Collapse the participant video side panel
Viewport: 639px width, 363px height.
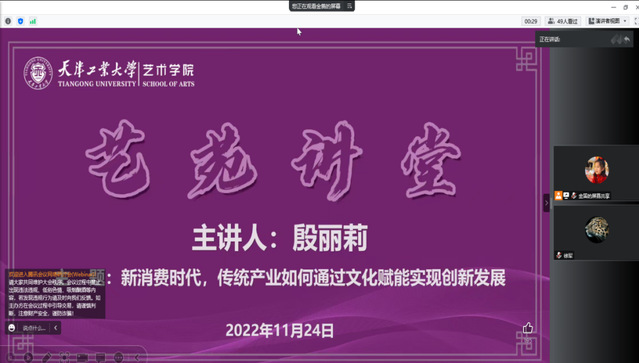[x=546, y=203]
